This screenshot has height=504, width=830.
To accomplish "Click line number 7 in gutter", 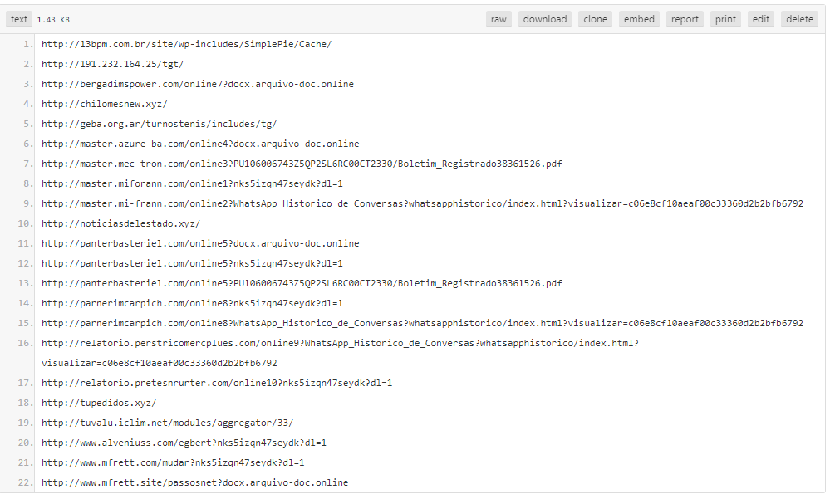I will click(27, 164).
